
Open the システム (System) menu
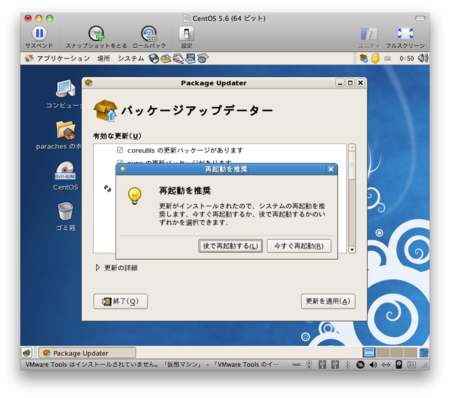click(131, 59)
